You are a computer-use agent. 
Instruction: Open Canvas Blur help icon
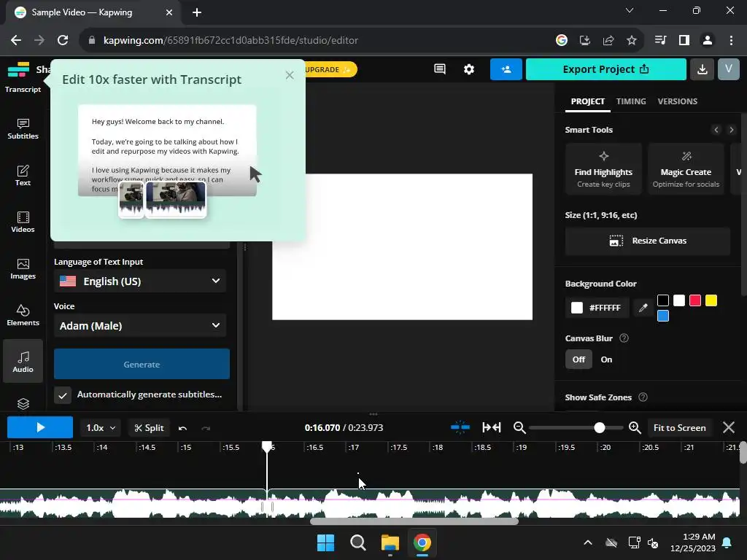624,338
